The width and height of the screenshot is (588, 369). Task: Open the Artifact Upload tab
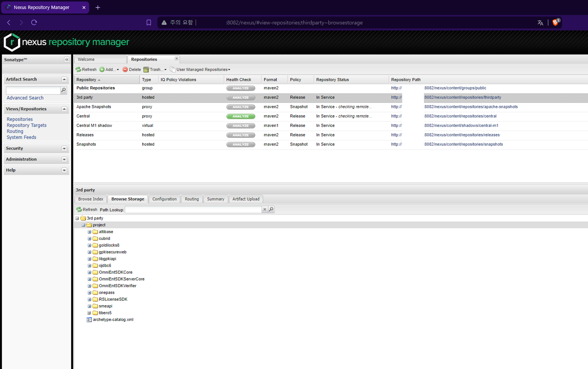tap(246, 199)
